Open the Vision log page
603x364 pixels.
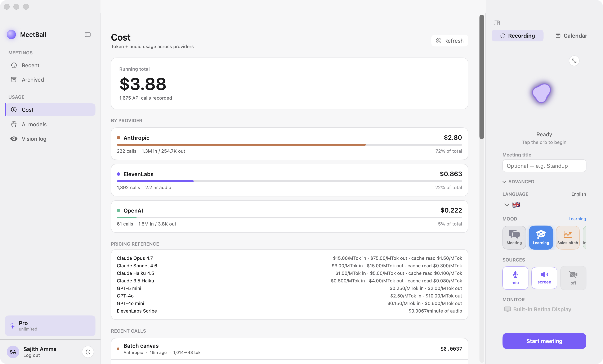point(50,139)
